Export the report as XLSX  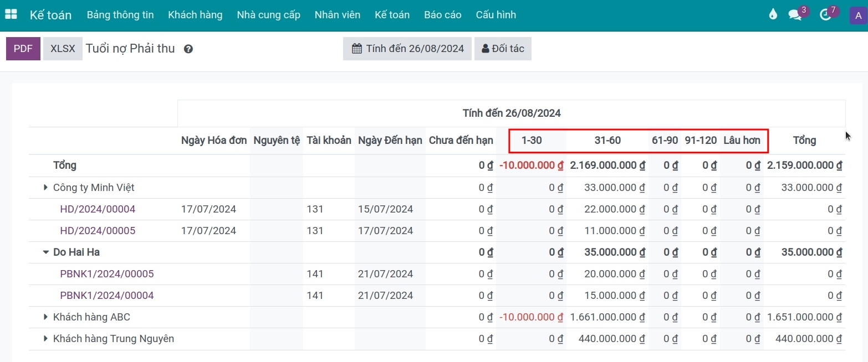click(63, 49)
